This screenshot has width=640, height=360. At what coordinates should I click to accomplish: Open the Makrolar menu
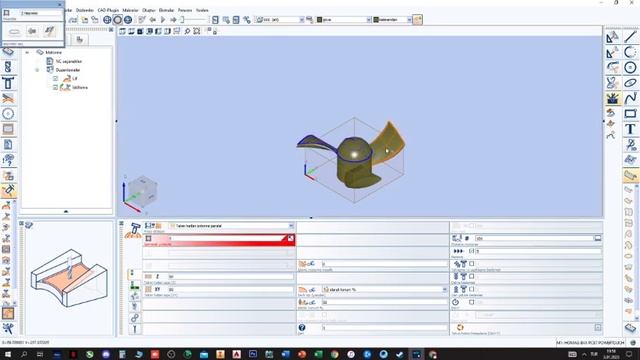(131, 10)
